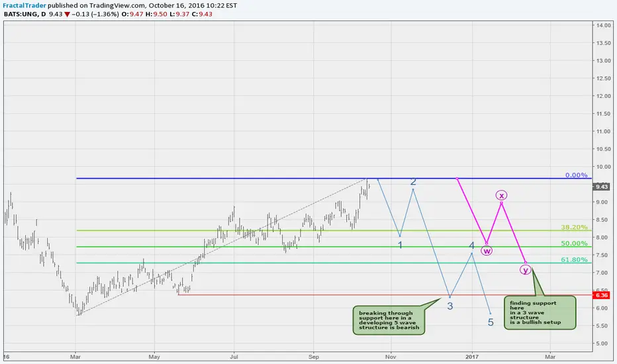Screen dimensions: 617x364
Task: Click the L:9.37 low value
Action: point(179,14)
